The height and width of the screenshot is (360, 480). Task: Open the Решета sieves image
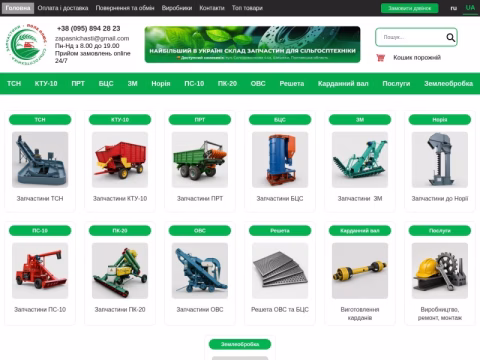pyautogui.click(x=280, y=271)
